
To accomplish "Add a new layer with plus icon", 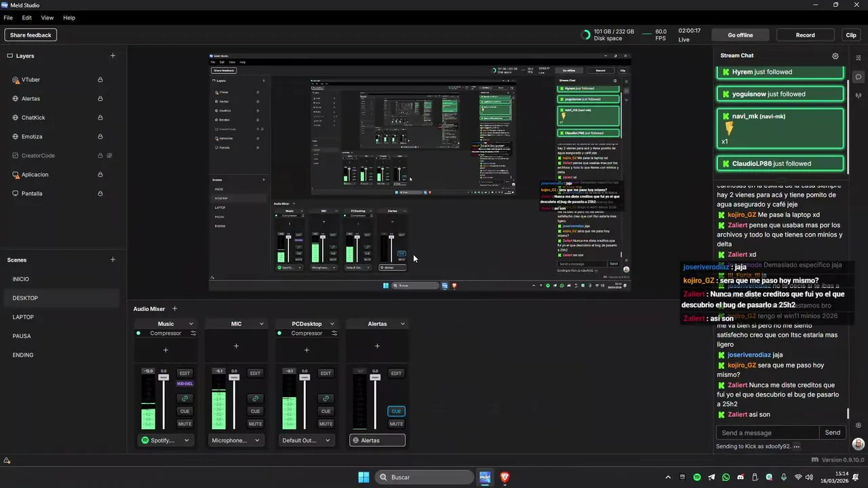I will click(113, 56).
